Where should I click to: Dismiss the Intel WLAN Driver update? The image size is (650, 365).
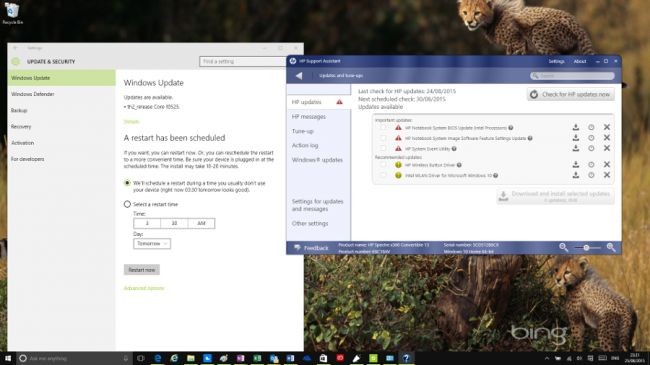(606, 175)
